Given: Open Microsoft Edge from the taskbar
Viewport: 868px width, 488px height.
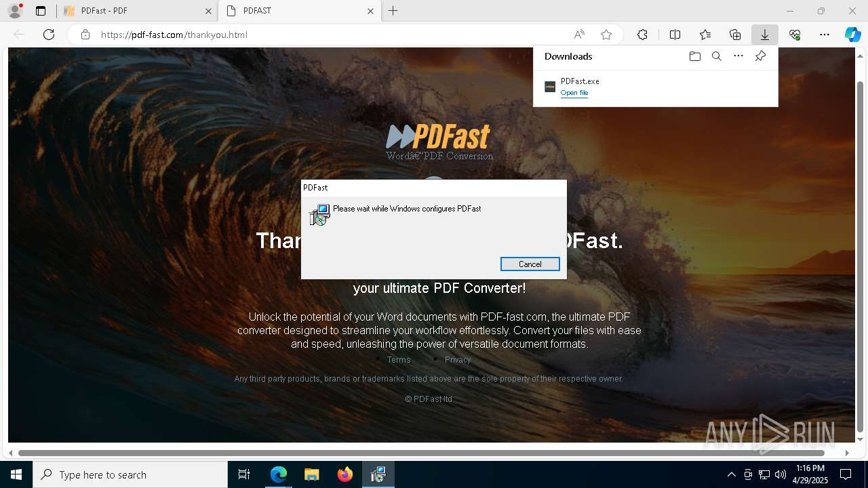Looking at the screenshot, I should tap(279, 474).
